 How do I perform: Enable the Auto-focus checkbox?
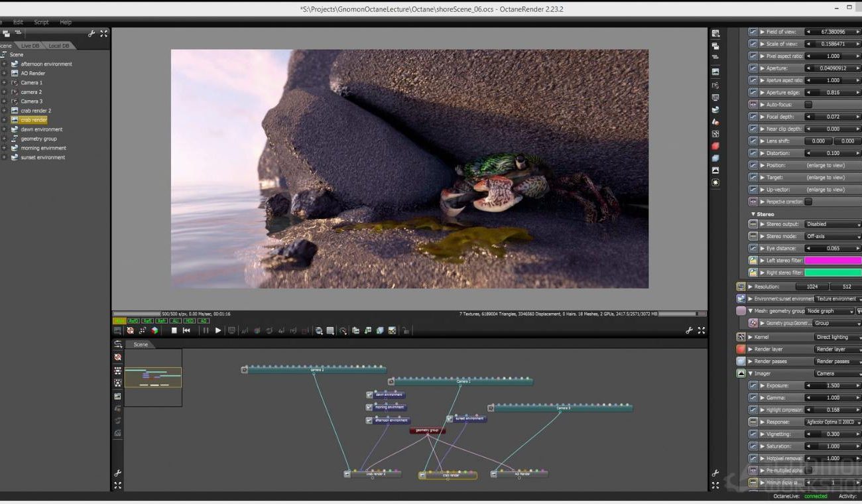808,105
